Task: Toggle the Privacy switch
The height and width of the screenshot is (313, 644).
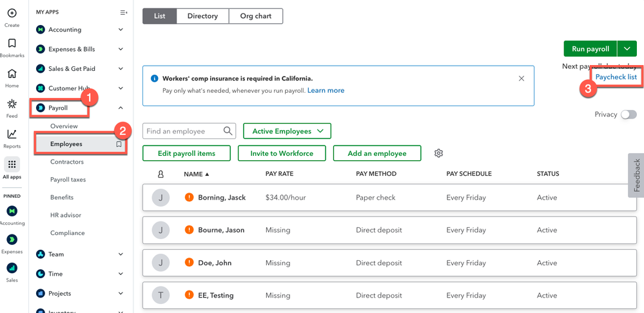Action: tap(629, 114)
